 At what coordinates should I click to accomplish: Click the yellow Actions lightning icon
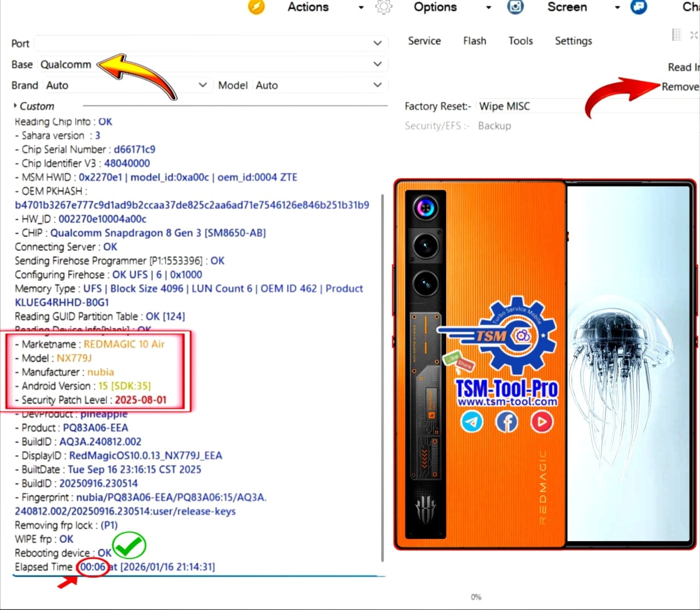pos(256,7)
